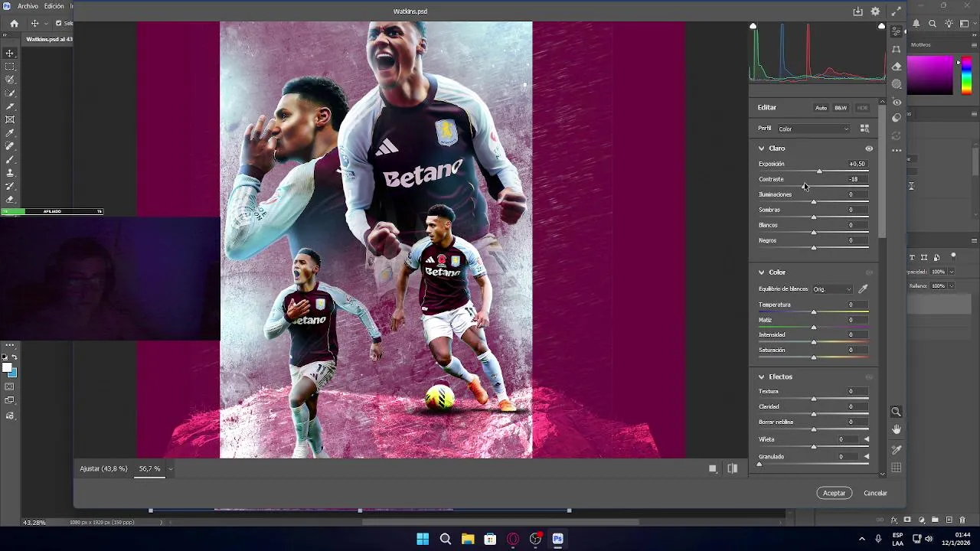Open Camera Raw Presets icon

[x=897, y=118]
